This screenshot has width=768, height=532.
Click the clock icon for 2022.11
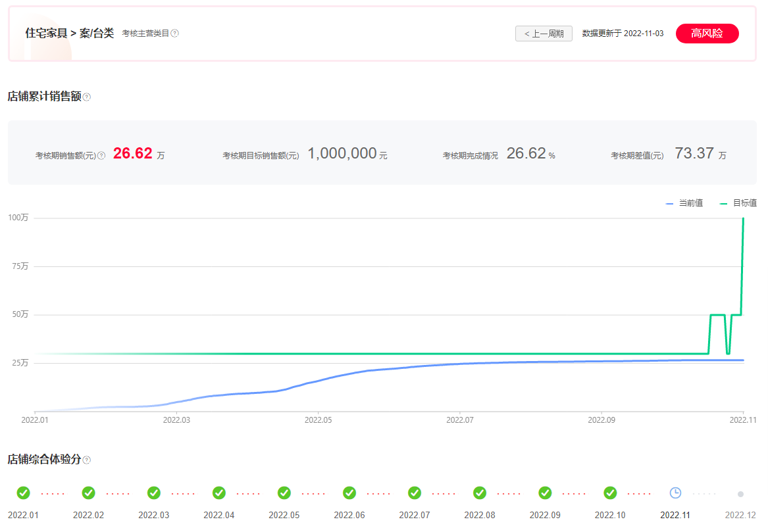[675, 493]
